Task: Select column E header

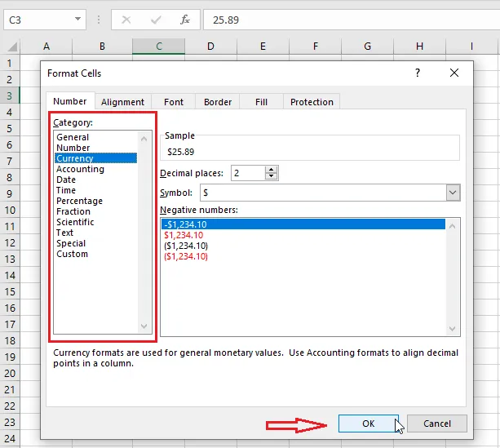Action: click(x=263, y=47)
